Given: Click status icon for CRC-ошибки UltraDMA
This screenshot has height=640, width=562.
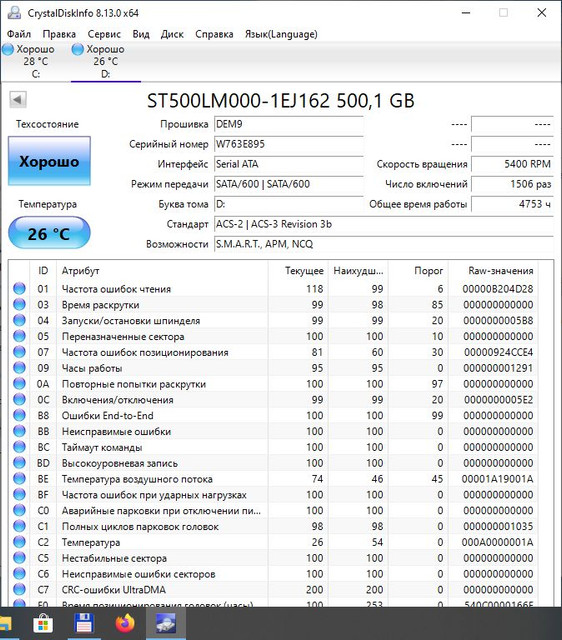Looking at the screenshot, I should (x=19, y=589).
